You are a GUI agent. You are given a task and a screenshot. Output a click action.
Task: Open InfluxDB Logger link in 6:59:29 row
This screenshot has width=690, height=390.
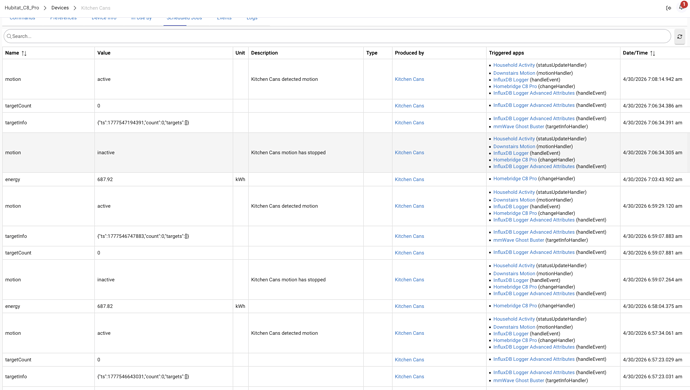point(510,206)
